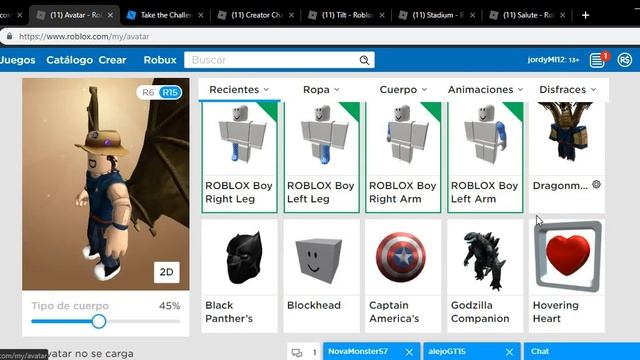The image size is (640, 360).
Task: Toggle the 2D avatar view
Action: 167,272
